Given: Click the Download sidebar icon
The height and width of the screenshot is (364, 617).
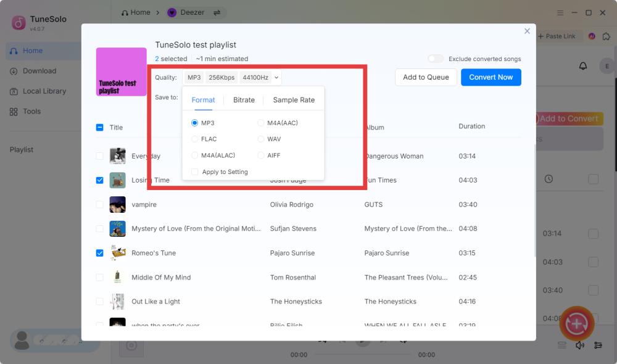Looking at the screenshot, I should click(14, 71).
